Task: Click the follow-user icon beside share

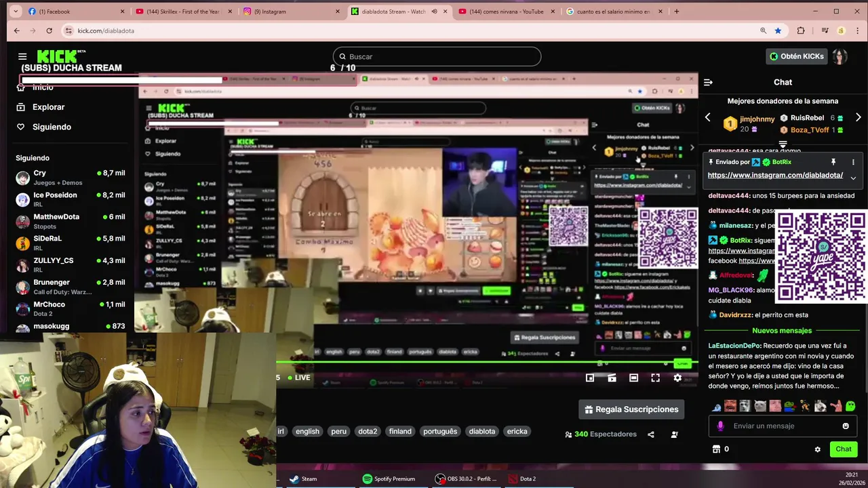Action: click(x=674, y=434)
